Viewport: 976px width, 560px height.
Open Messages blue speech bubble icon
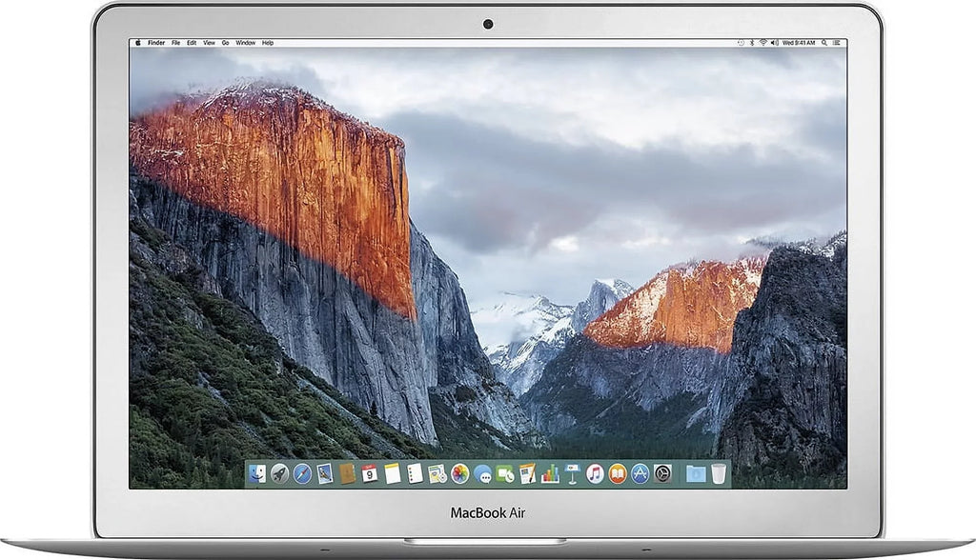point(482,474)
